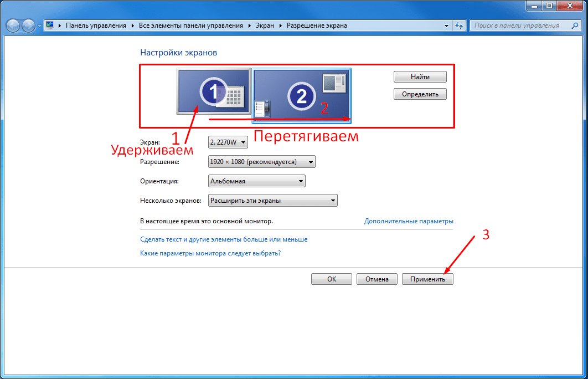The height and width of the screenshot is (379, 588).
Task: Click the 'Определить' button
Action: coord(420,94)
